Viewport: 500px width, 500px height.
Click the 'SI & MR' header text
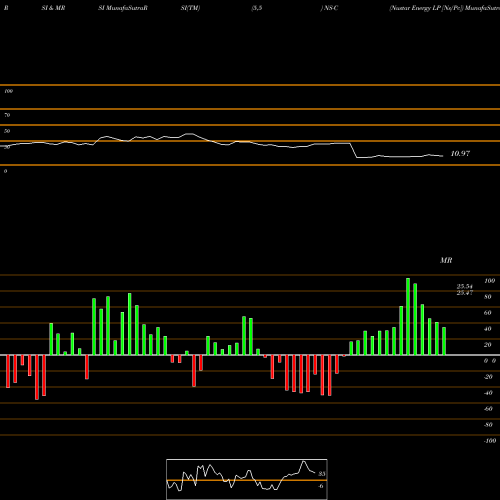(x=53, y=8)
